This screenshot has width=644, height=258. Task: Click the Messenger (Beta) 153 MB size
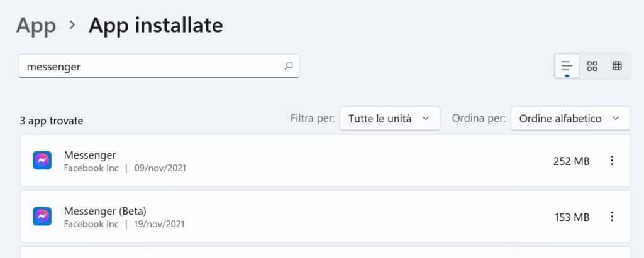(x=571, y=217)
